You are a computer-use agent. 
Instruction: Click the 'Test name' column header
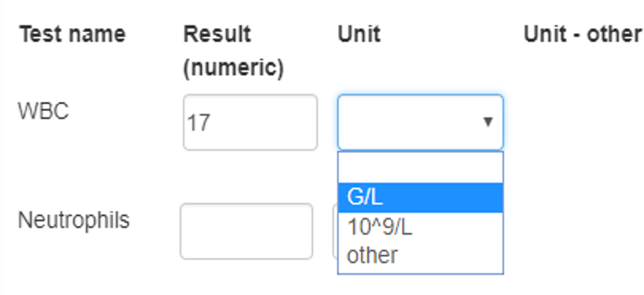pyautogui.click(x=72, y=34)
